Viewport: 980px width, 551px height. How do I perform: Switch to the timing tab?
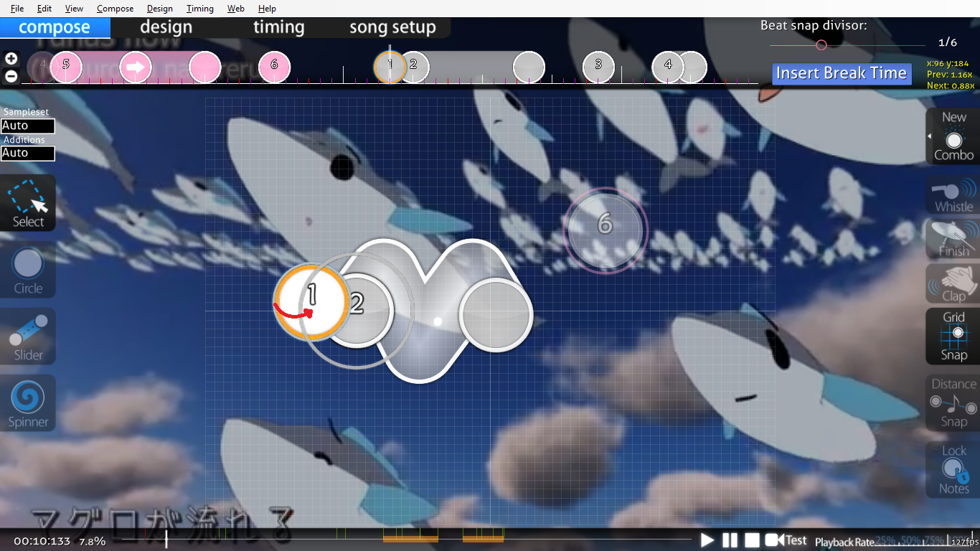pos(278,27)
